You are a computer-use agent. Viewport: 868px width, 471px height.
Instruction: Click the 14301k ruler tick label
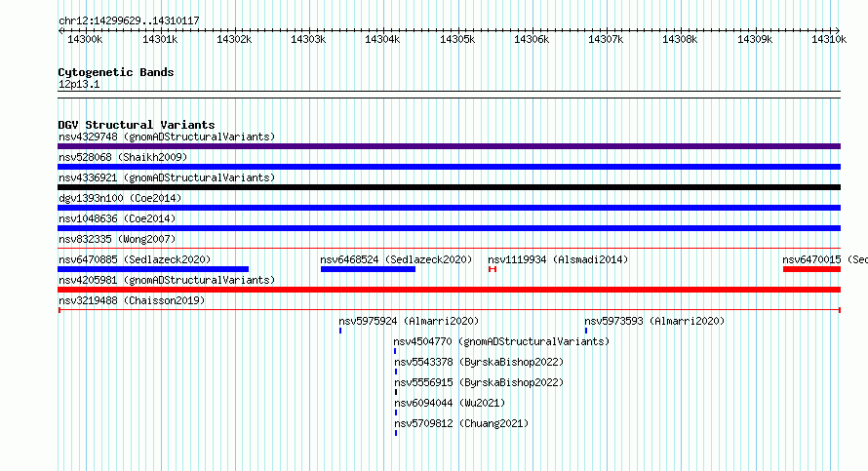tap(160, 39)
